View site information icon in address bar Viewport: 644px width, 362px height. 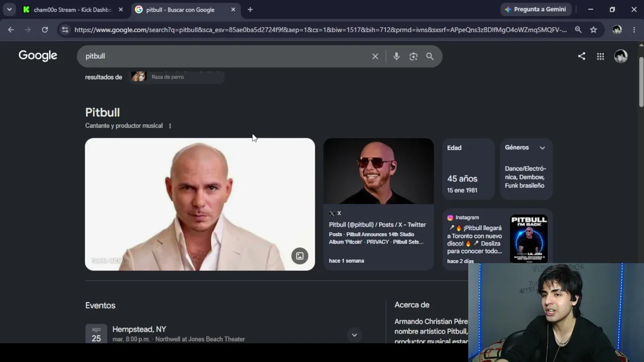pyautogui.click(x=65, y=30)
